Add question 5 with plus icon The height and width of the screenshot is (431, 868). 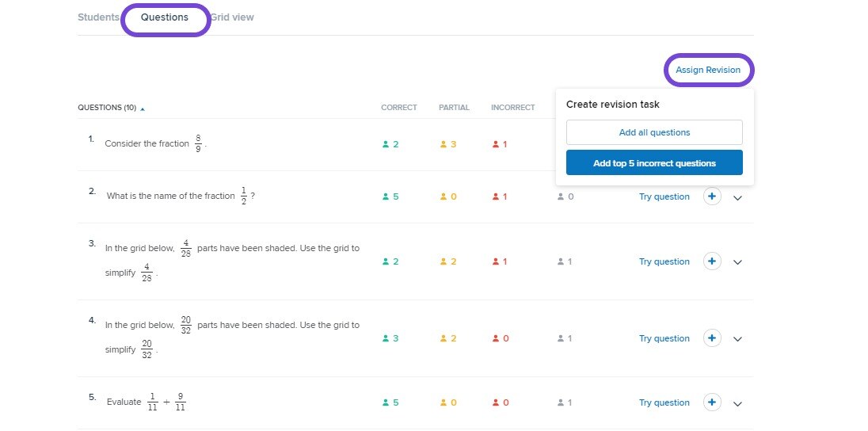712,402
